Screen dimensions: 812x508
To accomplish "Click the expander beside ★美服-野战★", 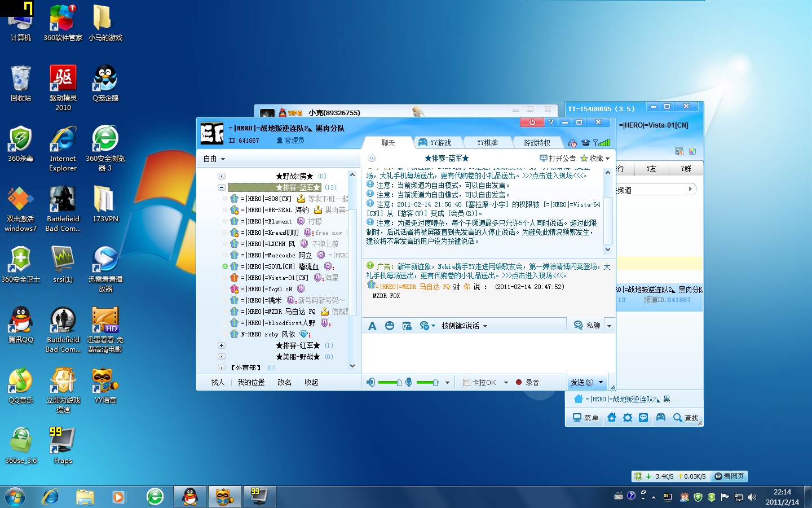I will tap(221, 357).
